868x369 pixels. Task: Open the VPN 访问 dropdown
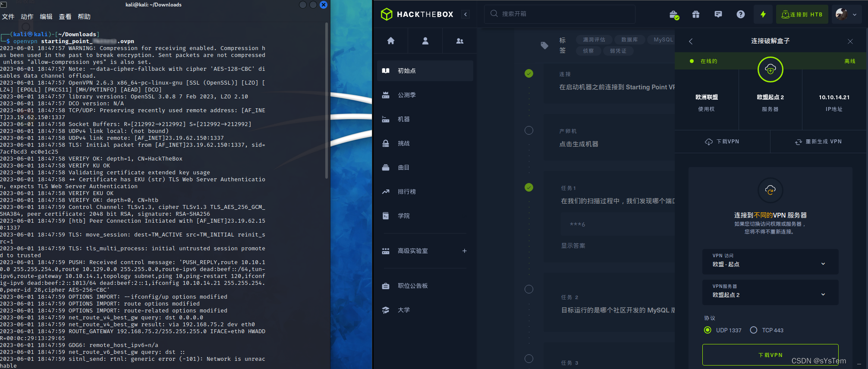tap(771, 262)
